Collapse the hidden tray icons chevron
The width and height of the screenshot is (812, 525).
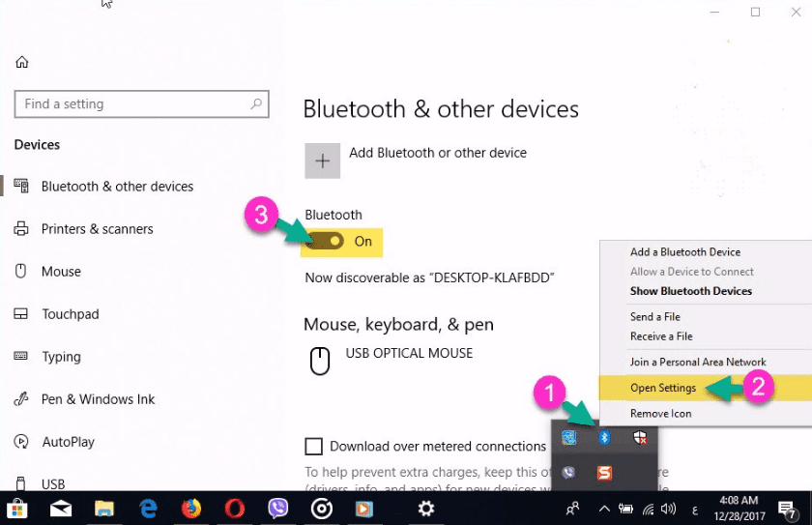point(604,509)
